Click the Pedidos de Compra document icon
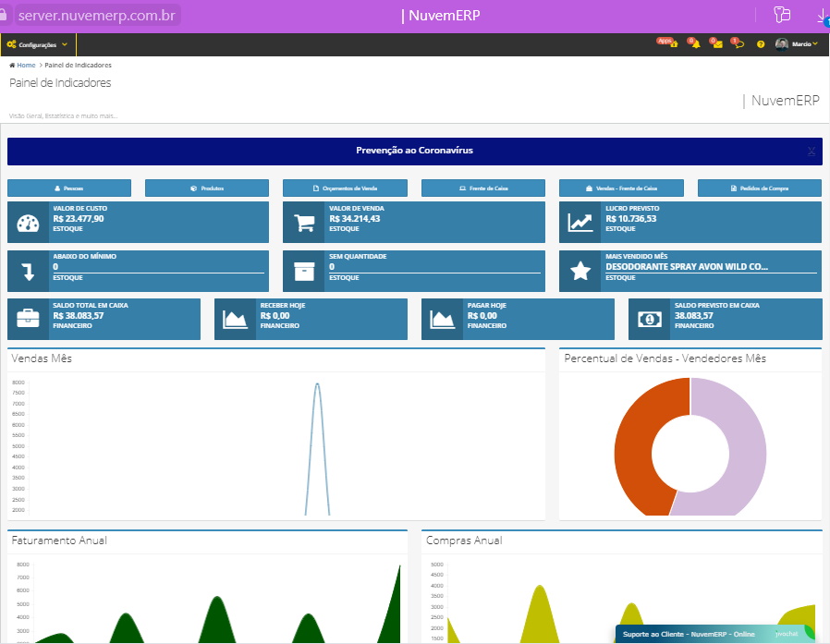This screenshot has height=644, width=830. click(x=734, y=188)
